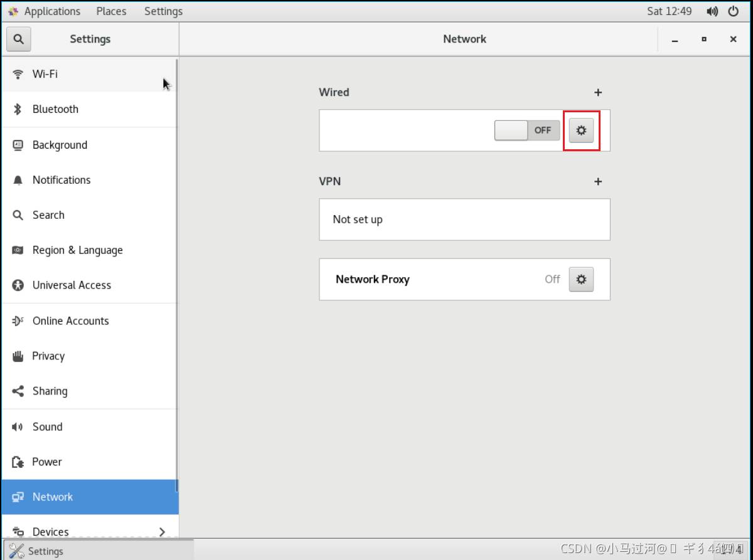Open the Applications menu

click(51, 11)
